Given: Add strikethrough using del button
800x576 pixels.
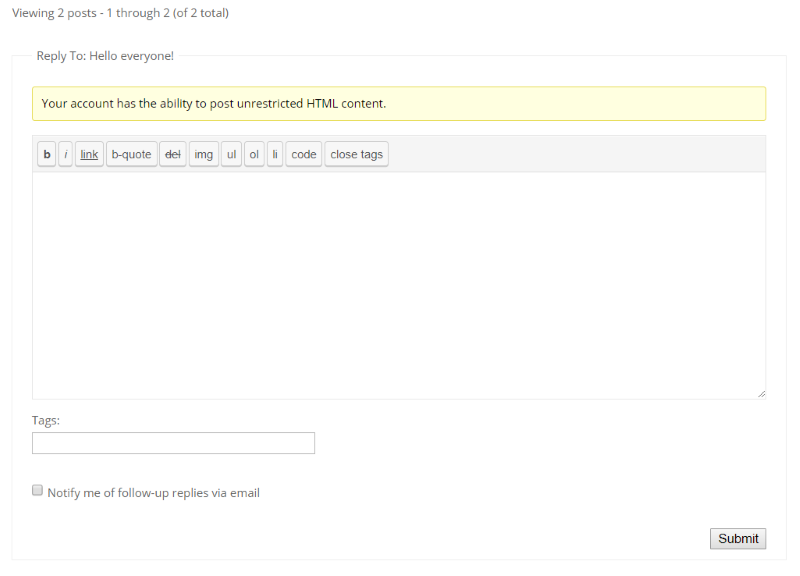Looking at the screenshot, I should [173, 154].
